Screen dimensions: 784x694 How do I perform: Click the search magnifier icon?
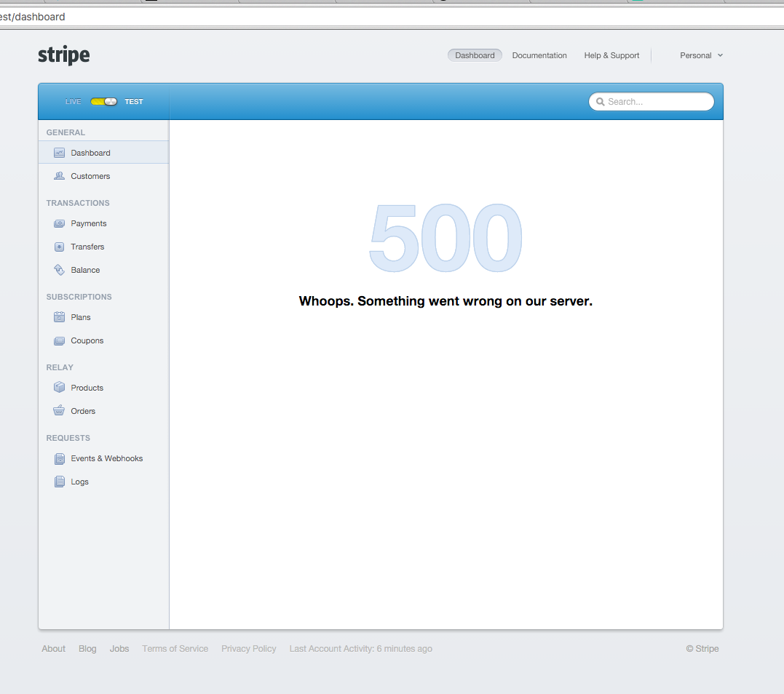click(x=600, y=102)
